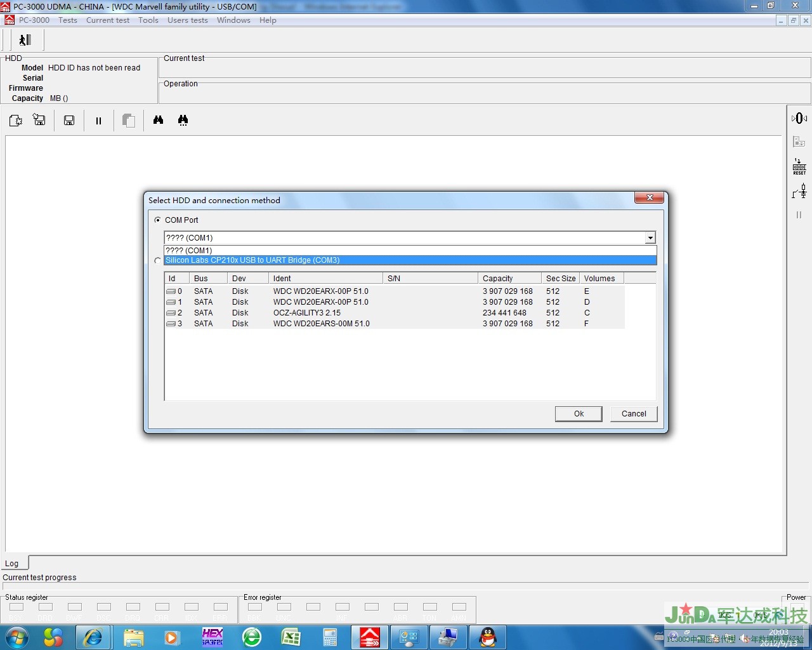Image resolution: width=812 pixels, height=650 pixels.
Task: Open the Users tests menu
Action: [x=188, y=20]
